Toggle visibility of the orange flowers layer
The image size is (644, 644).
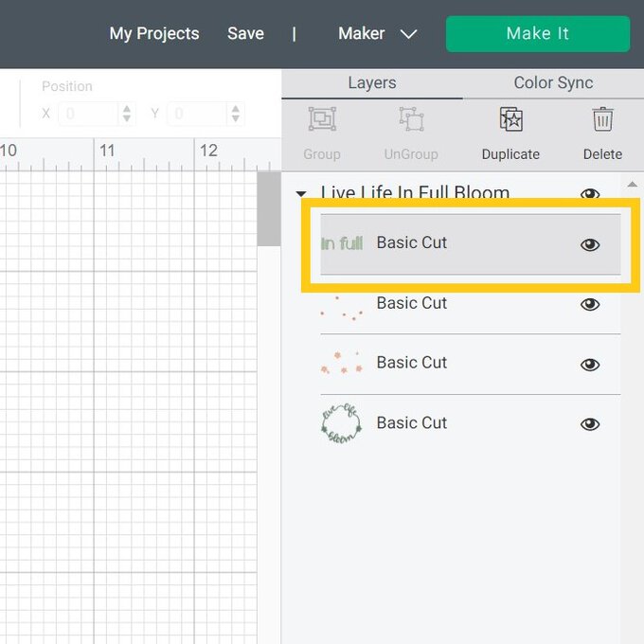coord(590,365)
